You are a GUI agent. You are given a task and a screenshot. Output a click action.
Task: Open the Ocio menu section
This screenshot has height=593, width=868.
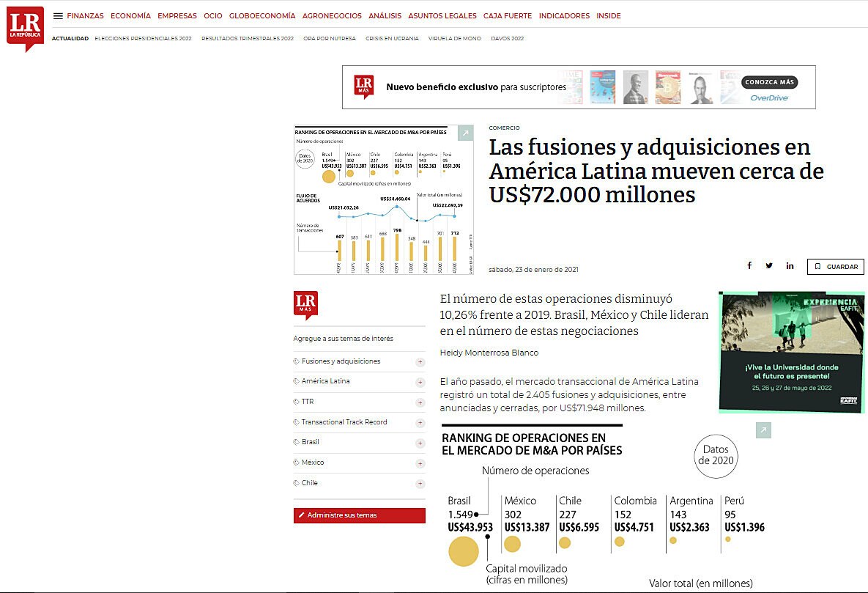coord(213,16)
